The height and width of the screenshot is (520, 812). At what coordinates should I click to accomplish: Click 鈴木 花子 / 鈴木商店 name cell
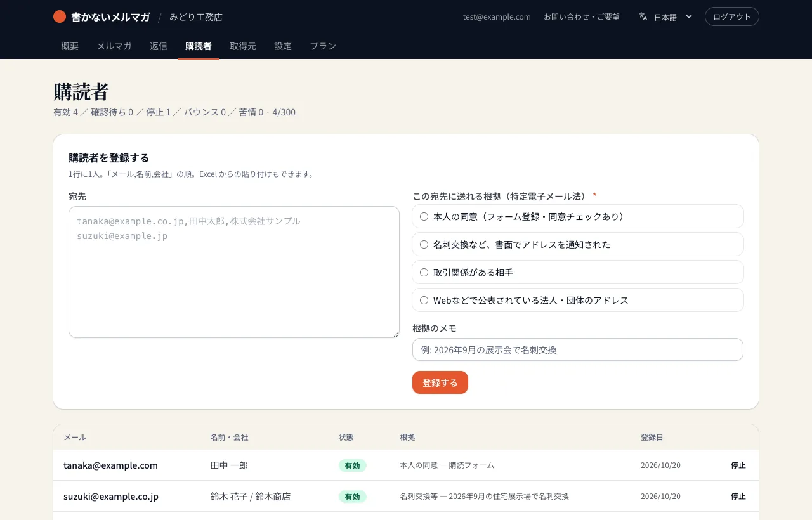click(x=251, y=496)
